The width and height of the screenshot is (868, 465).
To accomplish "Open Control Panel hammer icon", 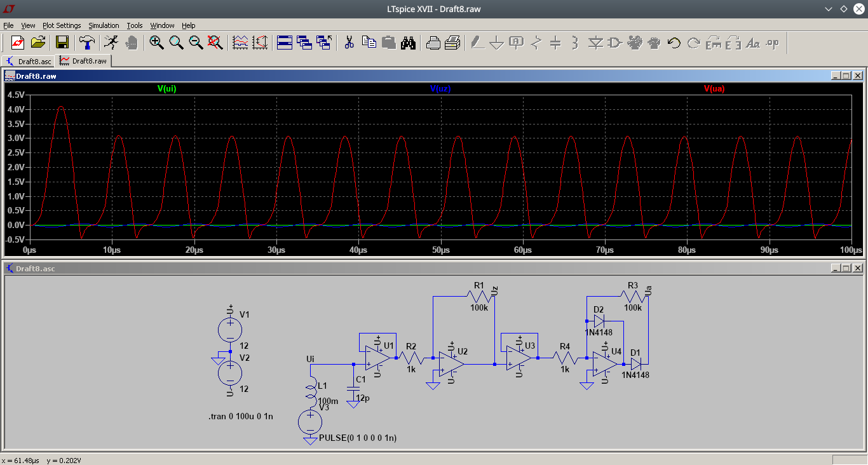I will point(86,43).
